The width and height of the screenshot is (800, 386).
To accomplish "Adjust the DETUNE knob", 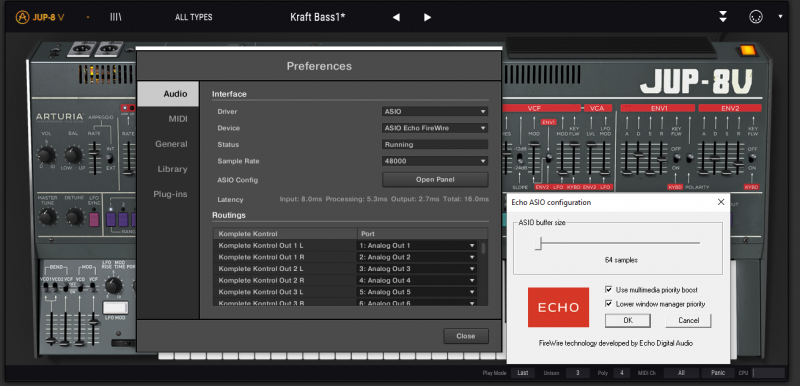I will (74, 217).
